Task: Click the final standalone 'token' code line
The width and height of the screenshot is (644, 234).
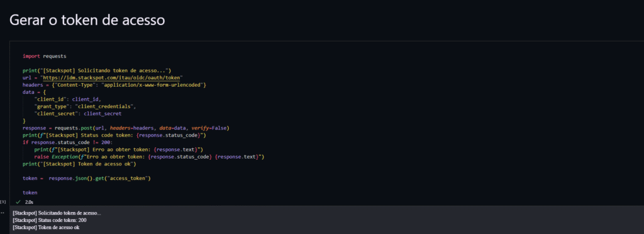Action: click(x=30, y=192)
